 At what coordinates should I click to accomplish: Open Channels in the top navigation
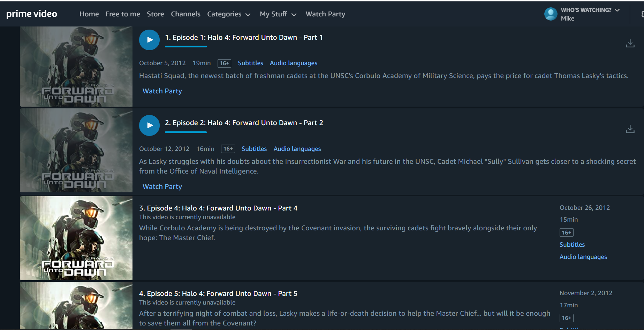(x=185, y=14)
